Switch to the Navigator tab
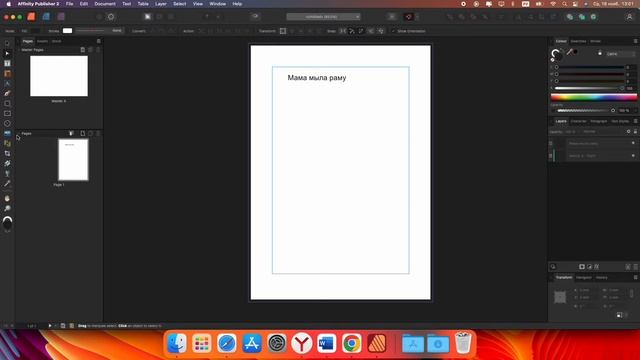This screenshot has width=640, height=360. (x=583, y=278)
